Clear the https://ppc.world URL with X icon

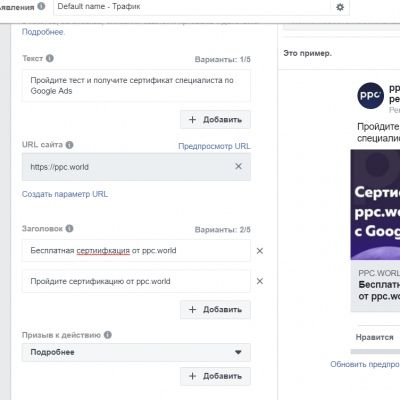click(238, 166)
